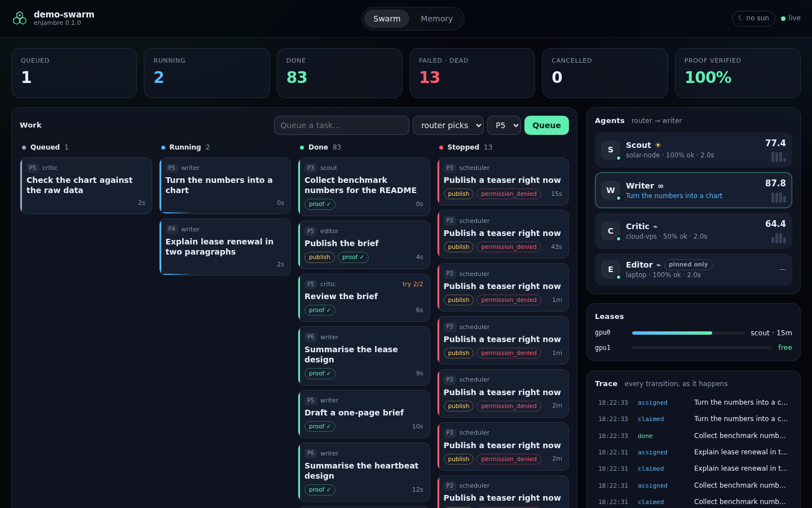Click the 18:22:31 'assigned' Explain lease trace row
The height and width of the screenshot is (508, 812).
(694, 452)
